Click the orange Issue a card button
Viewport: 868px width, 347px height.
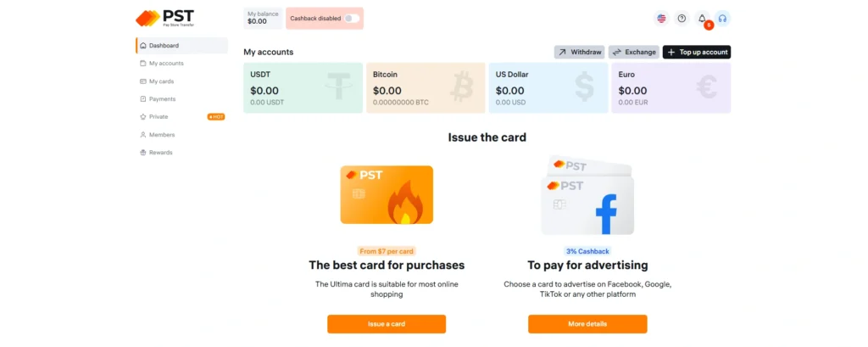387,324
